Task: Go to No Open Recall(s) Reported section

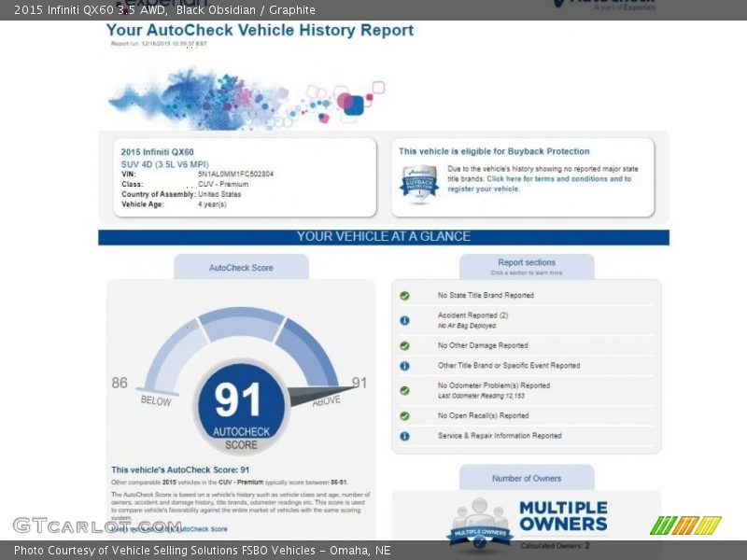Action: 483,416
